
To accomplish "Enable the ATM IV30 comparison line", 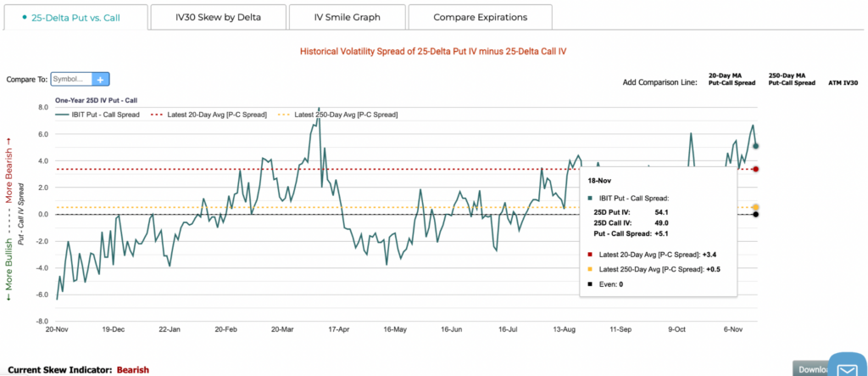I will click(843, 84).
